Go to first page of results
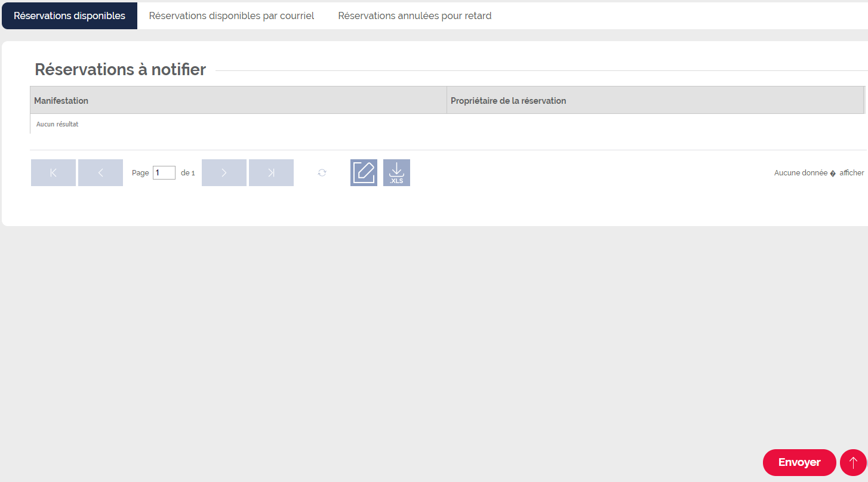The width and height of the screenshot is (868, 482). (x=53, y=172)
